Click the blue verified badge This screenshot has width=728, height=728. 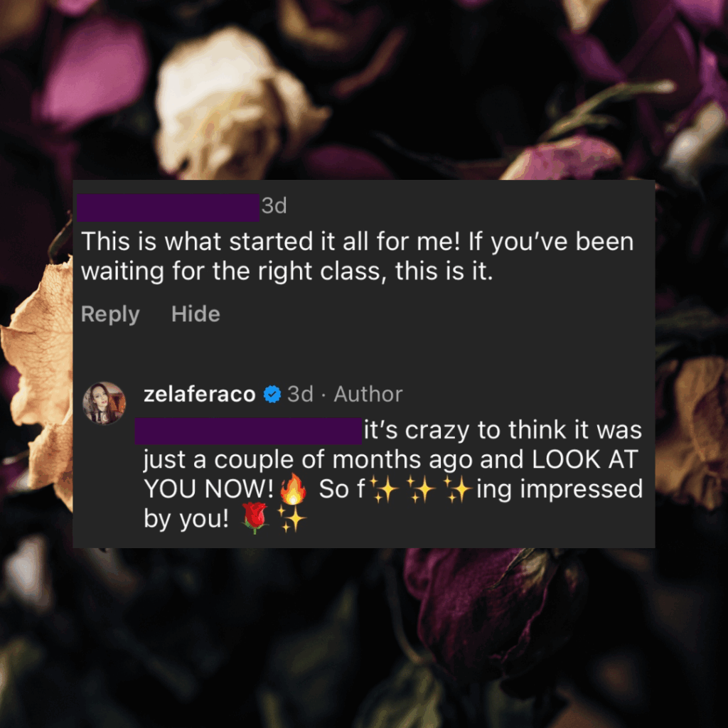coord(272,394)
